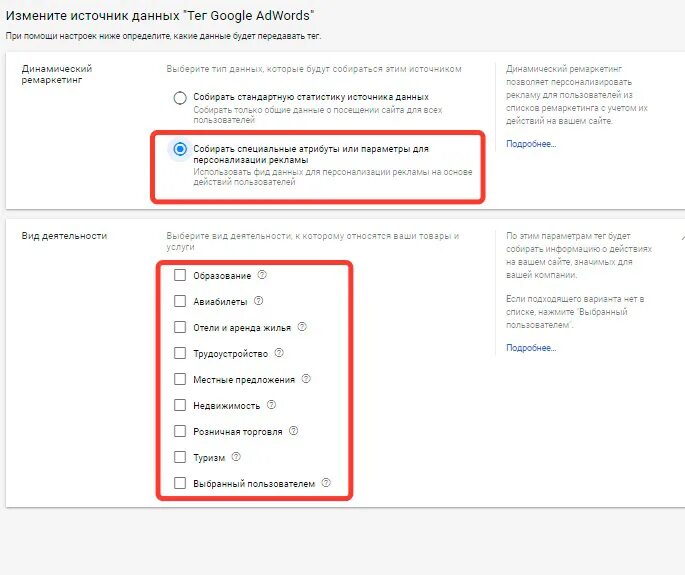The image size is (685, 575).
Task: Tick the Трудоустройство checkbox
Action: coord(180,353)
